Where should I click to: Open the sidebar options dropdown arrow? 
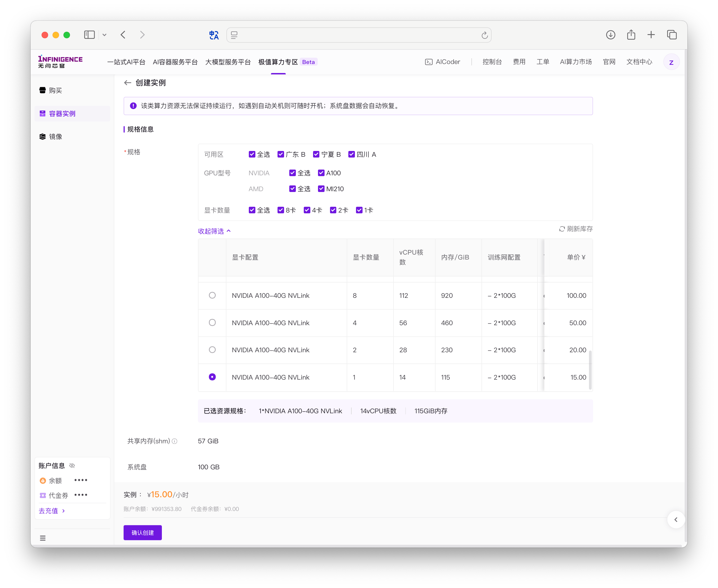104,35
